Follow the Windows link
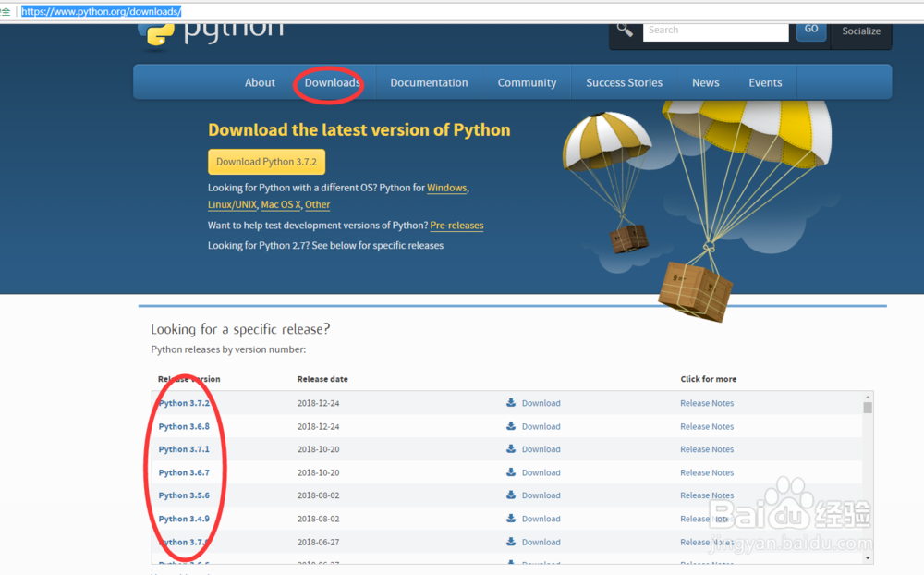The width and height of the screenshot is (924, 575). pos(446,188)
